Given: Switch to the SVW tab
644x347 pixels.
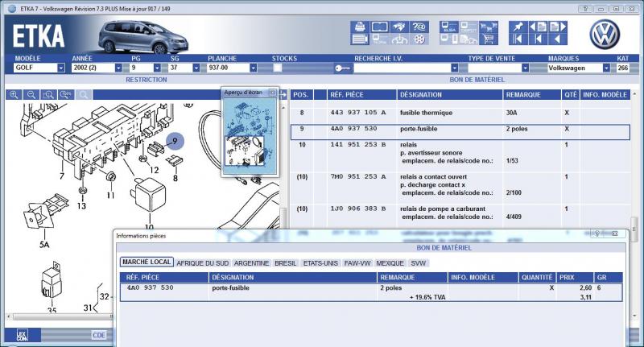Looking at the screenshot, I should [x=419, y=263].
